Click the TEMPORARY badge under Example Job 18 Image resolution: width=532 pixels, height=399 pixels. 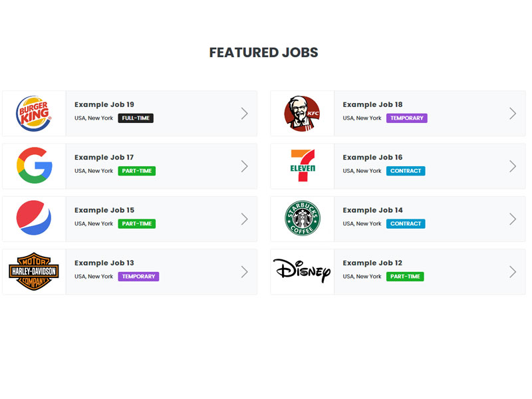click(x=406, y=118)
